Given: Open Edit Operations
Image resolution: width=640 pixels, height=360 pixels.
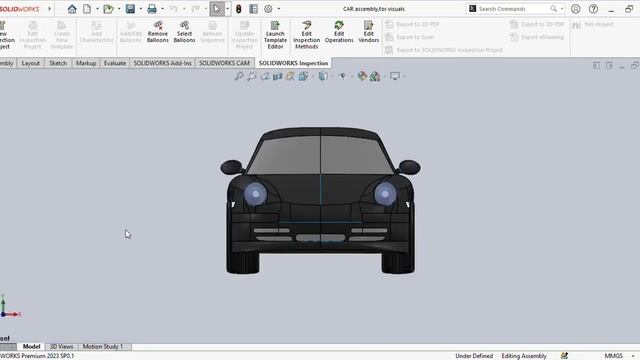Looking at the screenshot, I should click(339, 32).
